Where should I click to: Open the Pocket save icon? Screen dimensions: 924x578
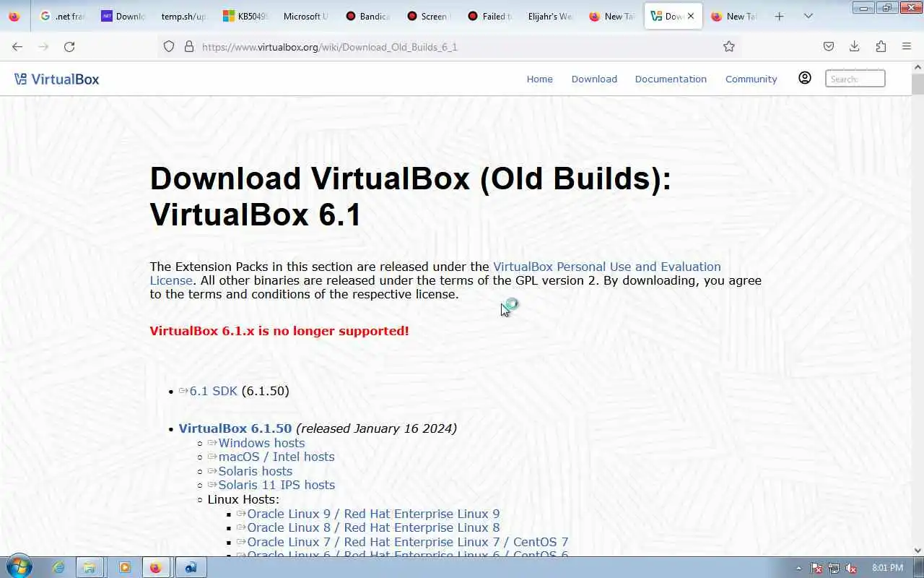(829, 46)
